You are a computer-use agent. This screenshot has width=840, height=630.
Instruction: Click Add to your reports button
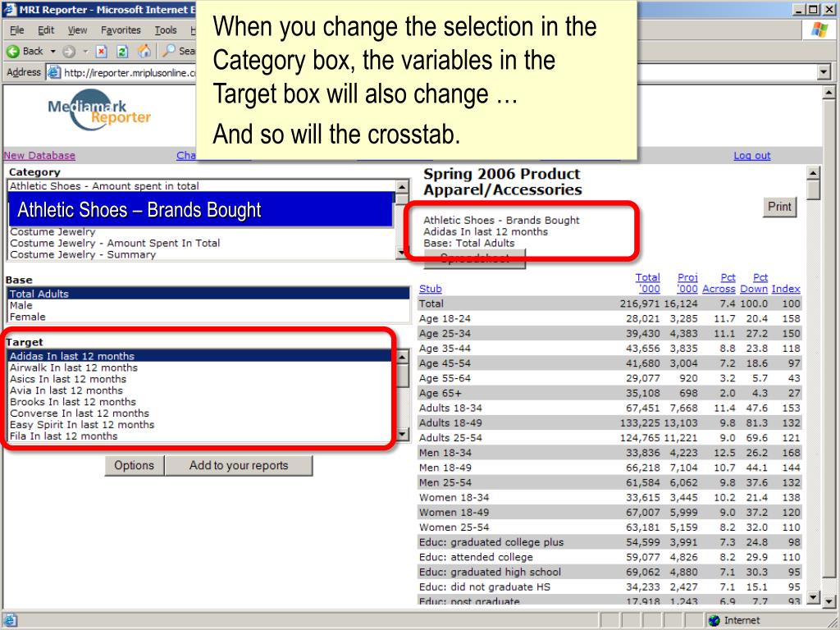coord(239,466)
